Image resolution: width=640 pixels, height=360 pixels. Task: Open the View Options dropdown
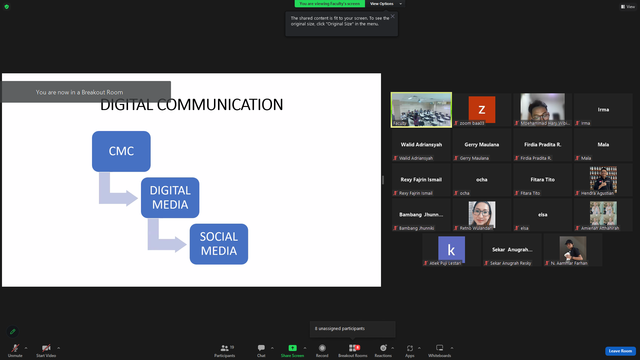(x=386, y=4)
